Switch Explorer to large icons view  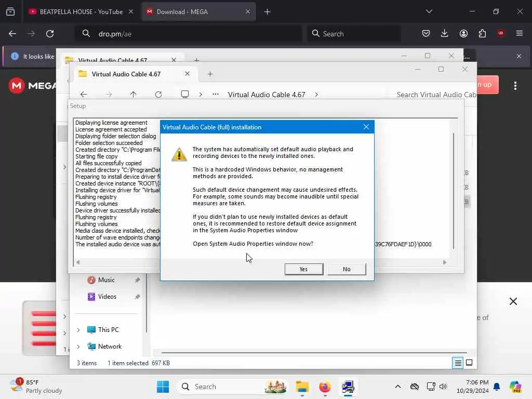point(469,363)
